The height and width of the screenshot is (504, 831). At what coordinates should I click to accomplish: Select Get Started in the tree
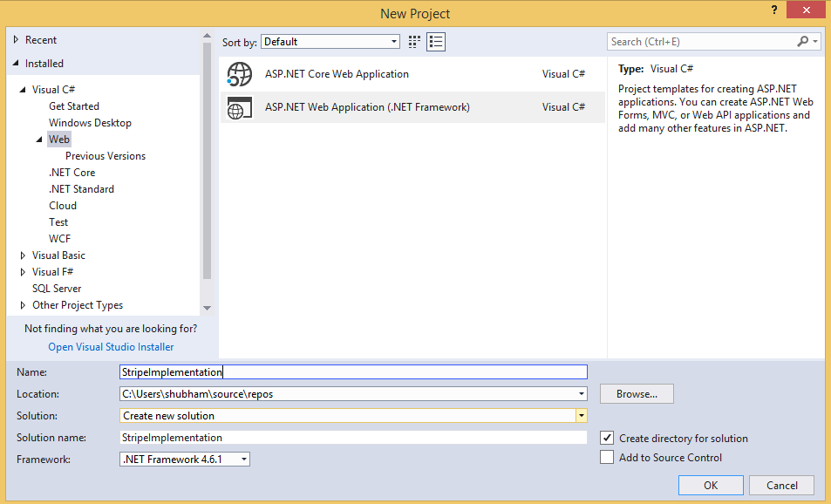74,106
